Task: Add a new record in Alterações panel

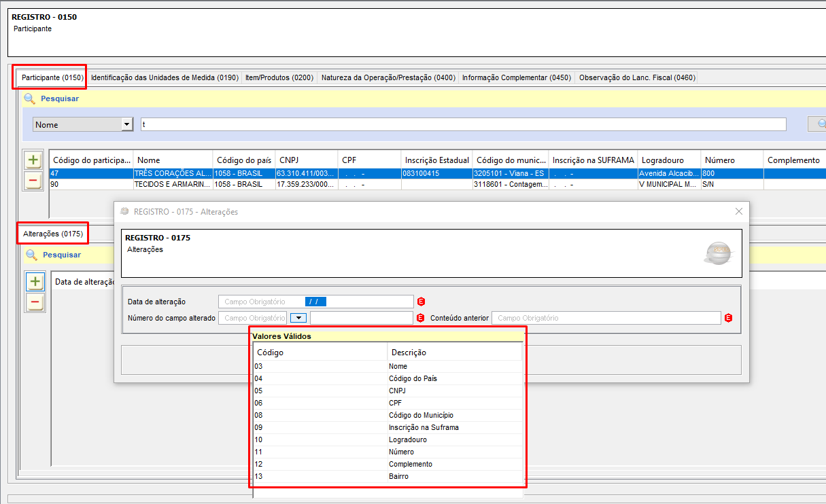Action: coord(35,282)
